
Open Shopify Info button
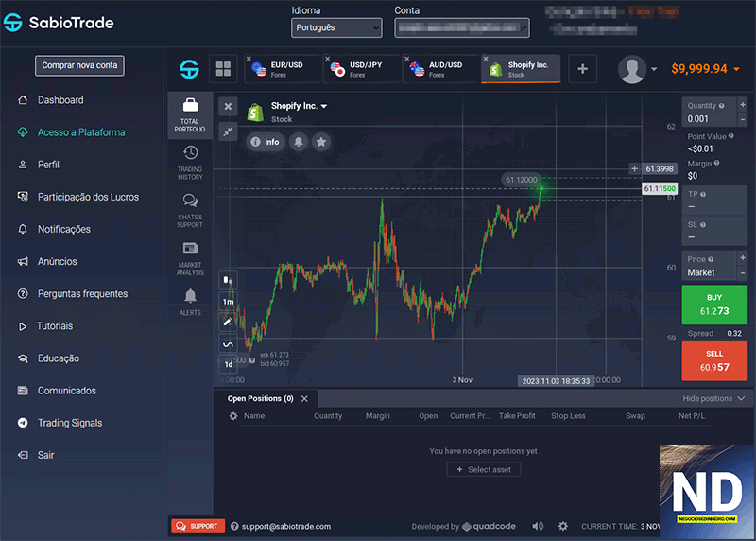266,142
